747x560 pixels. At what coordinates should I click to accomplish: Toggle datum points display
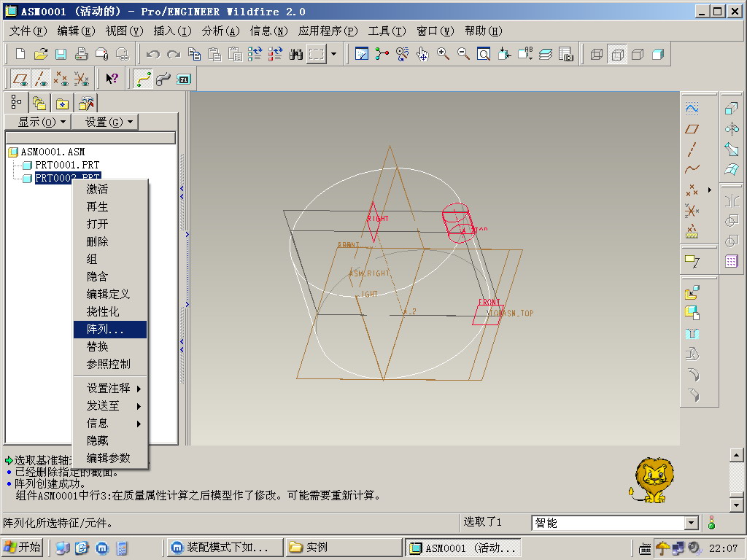(61, 79)
